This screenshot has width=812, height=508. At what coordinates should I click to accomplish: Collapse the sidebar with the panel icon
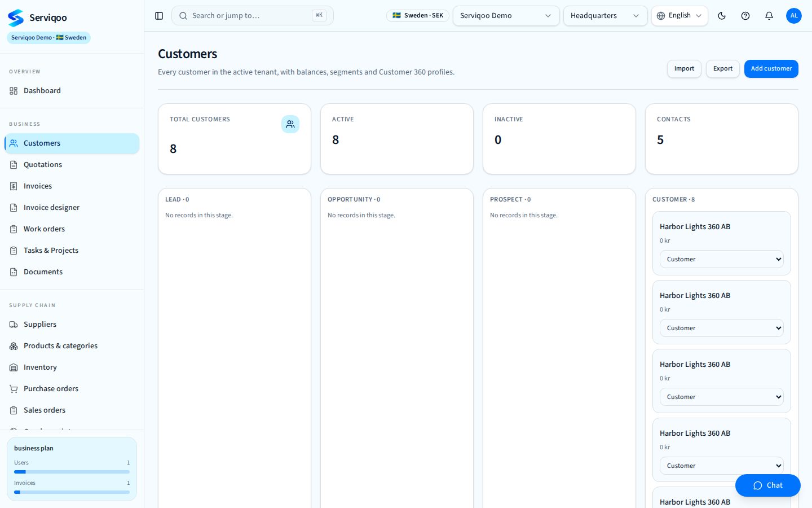[159, 16]
